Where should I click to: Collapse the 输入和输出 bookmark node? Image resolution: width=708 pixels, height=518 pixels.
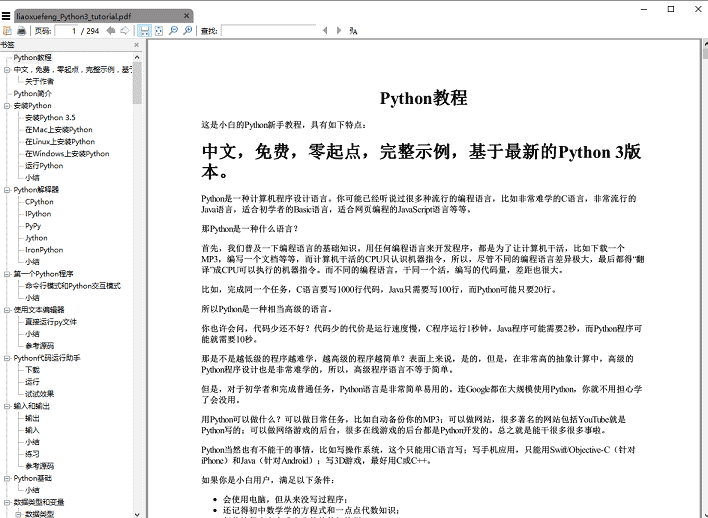point(7,406)
